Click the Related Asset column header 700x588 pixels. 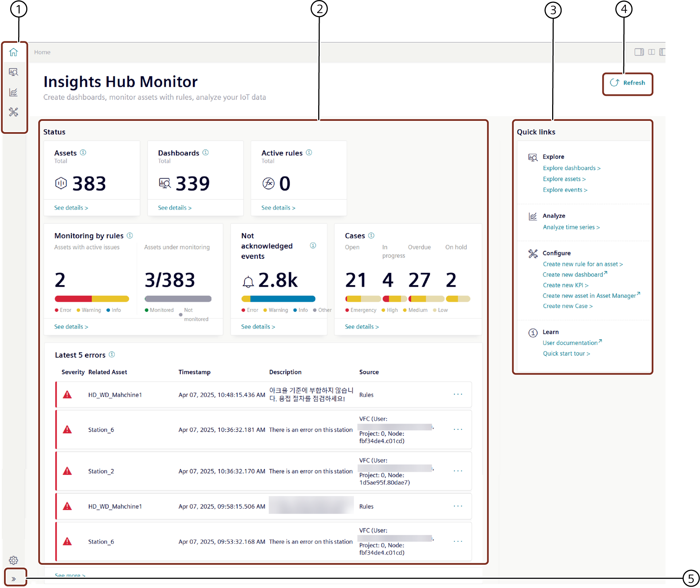click(108, 372)
